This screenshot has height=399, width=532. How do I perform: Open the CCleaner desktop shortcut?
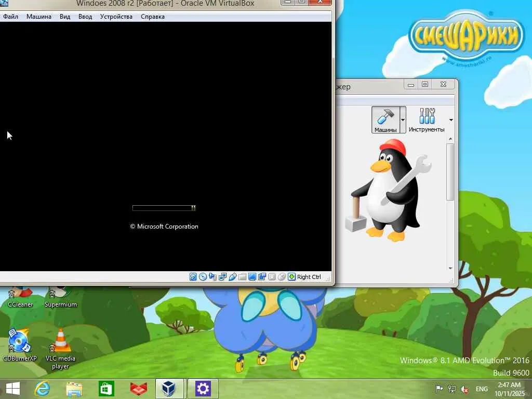[x=20, y=298]
